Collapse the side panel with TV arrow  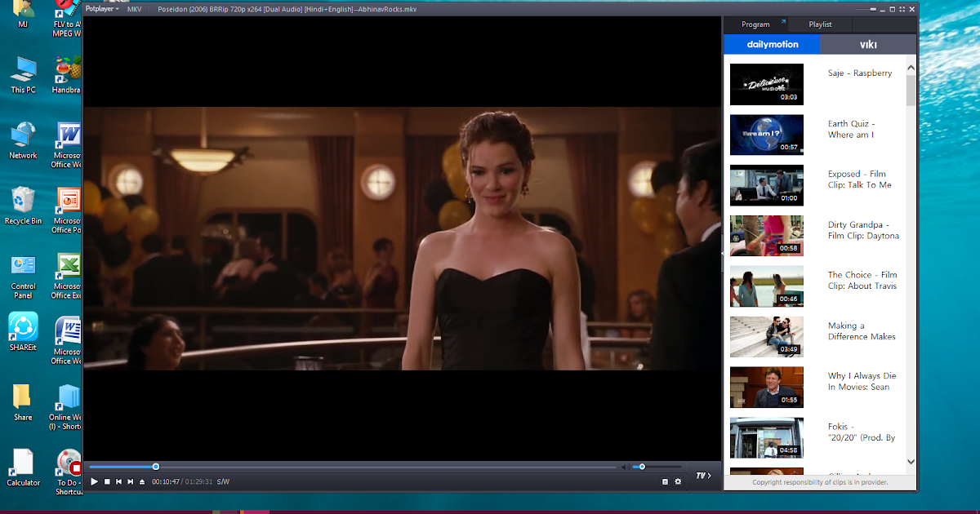coord(703,476)
